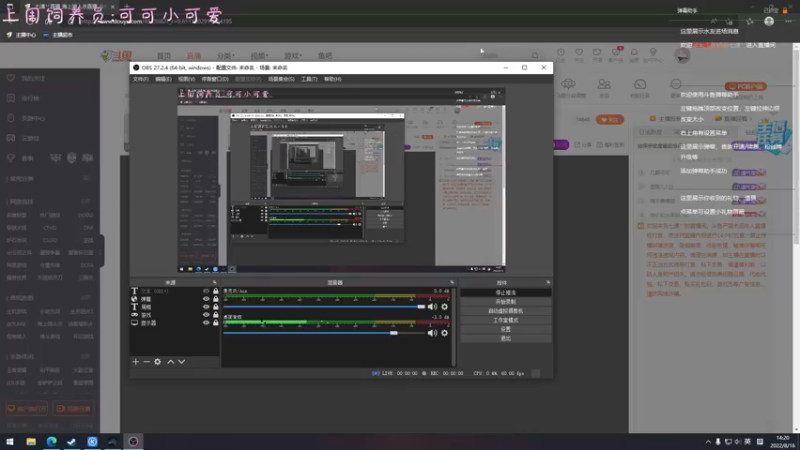Add a new source with the plus icon
Viewport: 800px width, 450px height.
coord(135,362)
